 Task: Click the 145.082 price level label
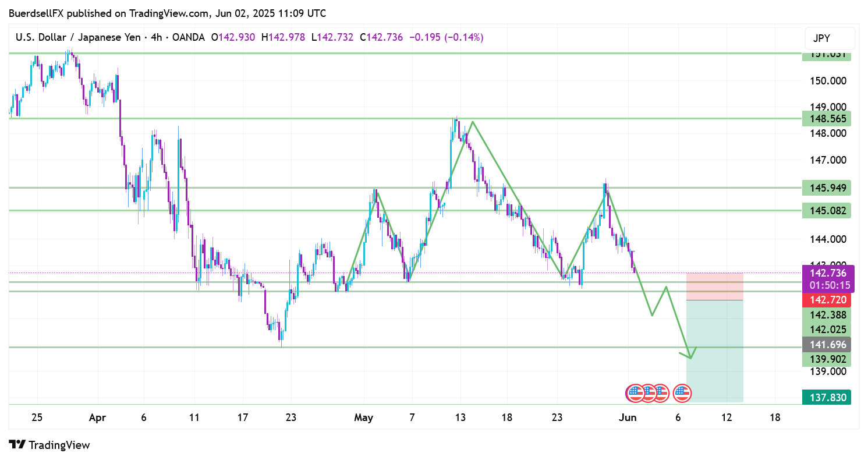tap(827, 210)
